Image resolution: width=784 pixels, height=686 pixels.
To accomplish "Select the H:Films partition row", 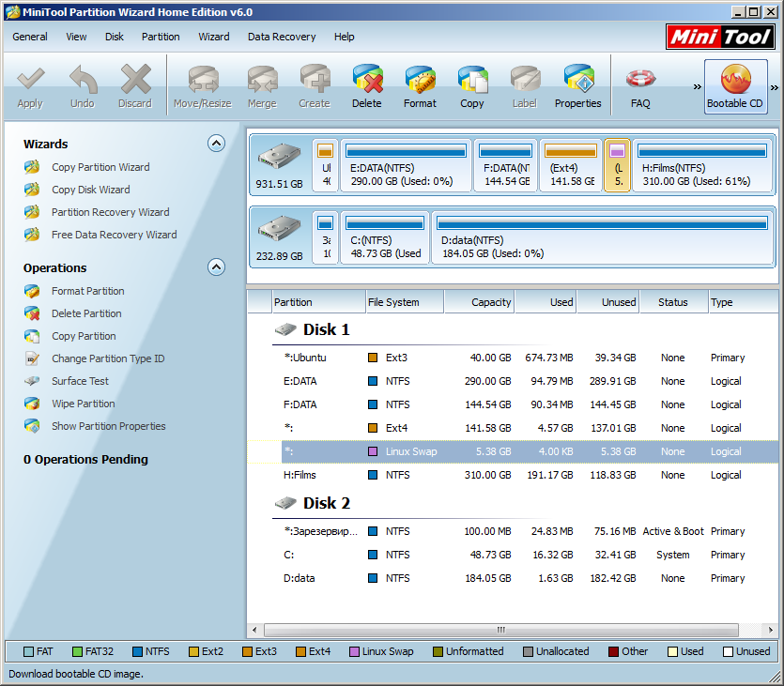I will (x=513, y=475).
